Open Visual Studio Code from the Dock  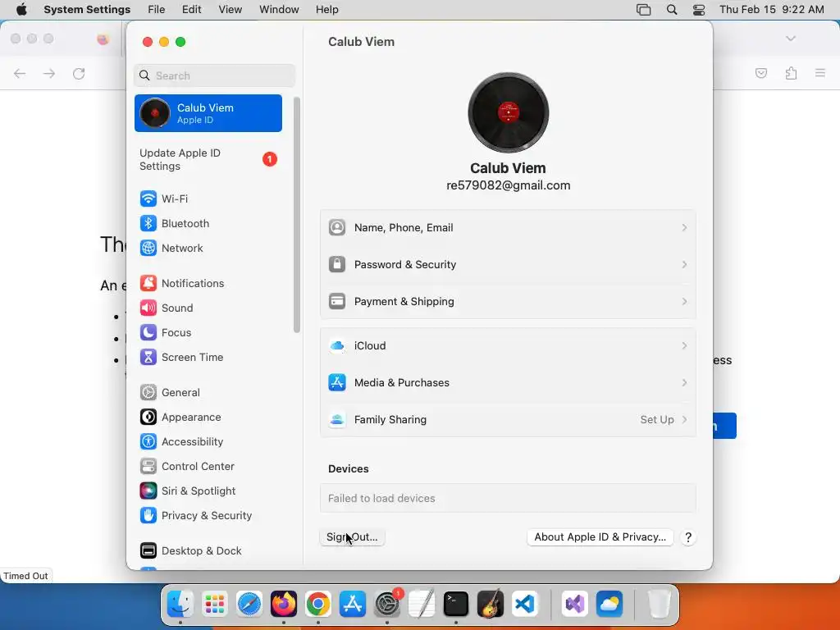click(525, 605)
